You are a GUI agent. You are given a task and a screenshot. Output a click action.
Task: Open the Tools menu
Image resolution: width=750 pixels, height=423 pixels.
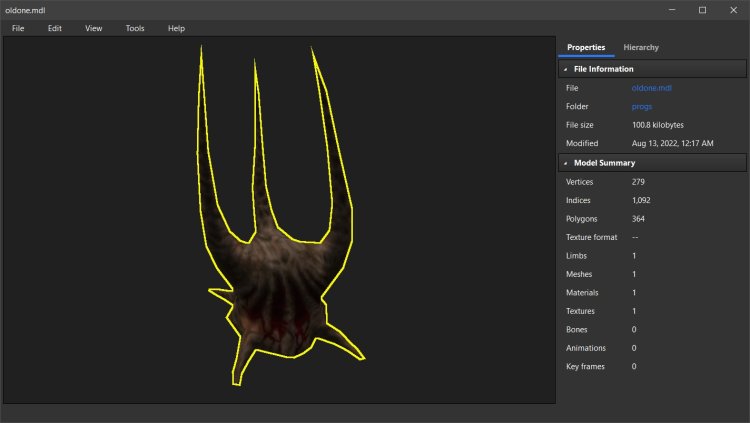point(135,28)
